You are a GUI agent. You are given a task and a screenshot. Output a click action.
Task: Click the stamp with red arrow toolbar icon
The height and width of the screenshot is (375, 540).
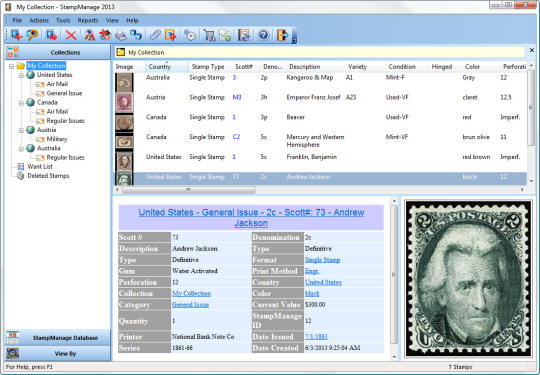tap(52, 35)
